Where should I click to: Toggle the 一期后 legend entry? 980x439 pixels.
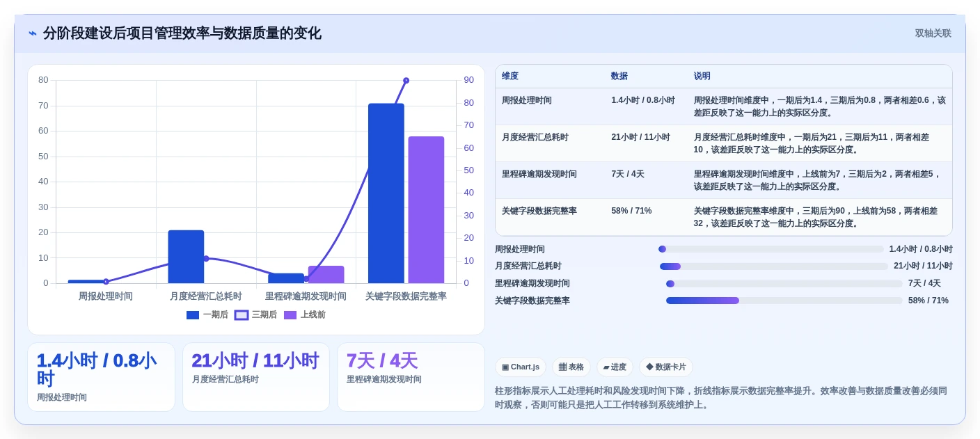(207, 315)
